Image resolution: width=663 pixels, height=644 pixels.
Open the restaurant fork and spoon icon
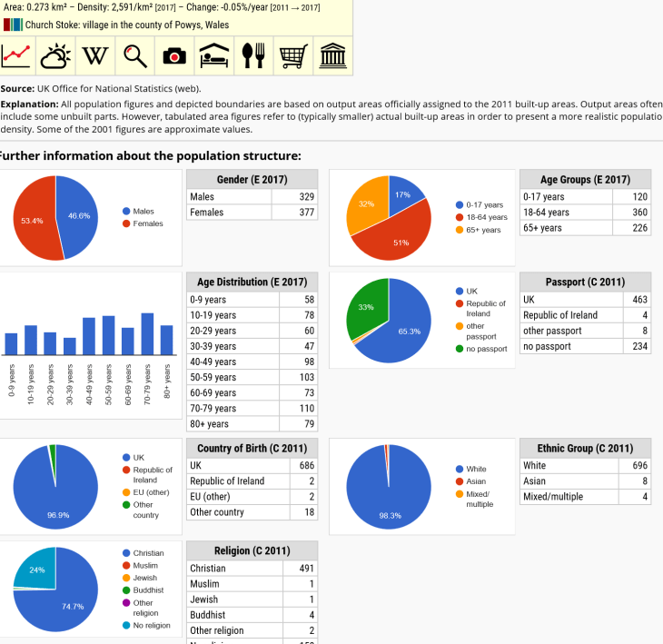pyautogui.click(x=253, y=56)
